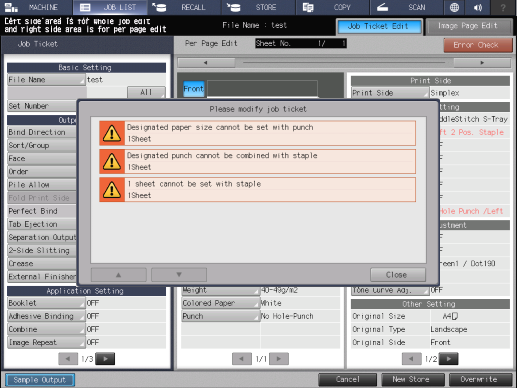Click the speaker volume icon
Image resolution: width=517 pixels, height=388 pixels.
(x=478, y=7)
